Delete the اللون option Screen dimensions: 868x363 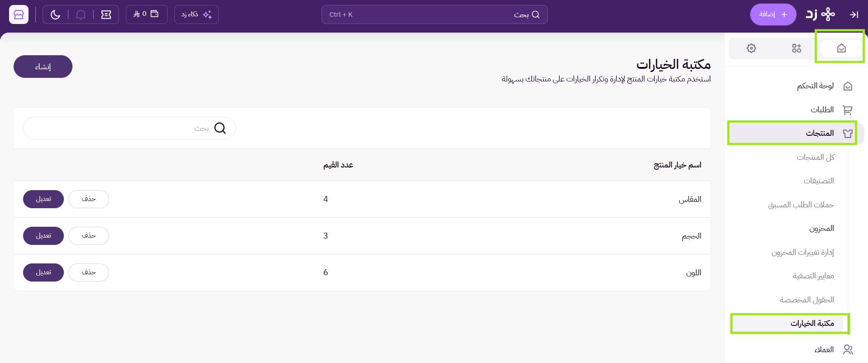[x=89, y=272]
